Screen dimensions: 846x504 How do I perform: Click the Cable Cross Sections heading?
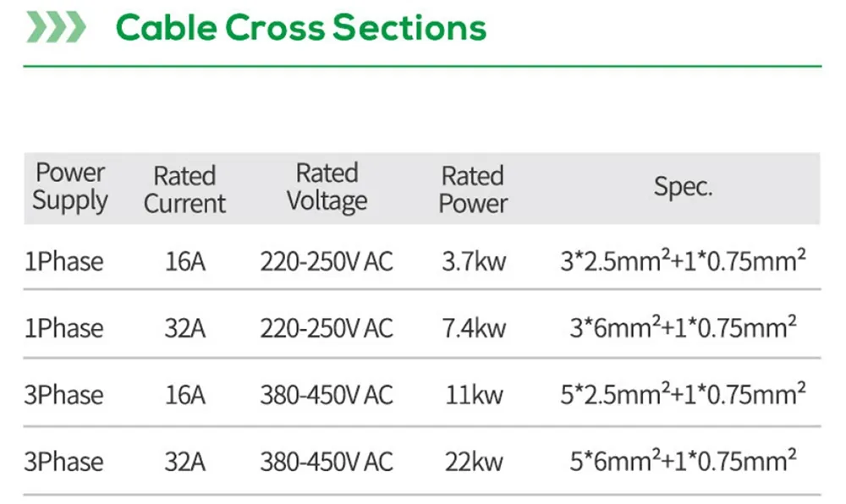(301, 28)
